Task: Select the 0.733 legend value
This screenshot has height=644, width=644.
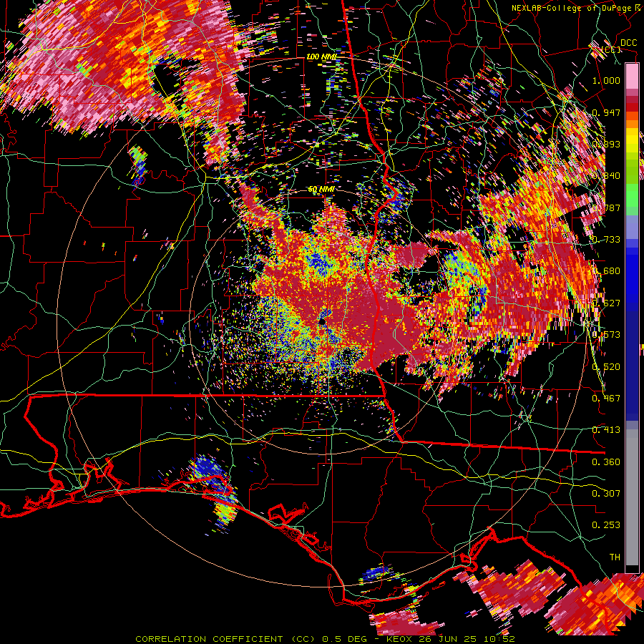Action: pyautogui.click(x=606, y=239)
